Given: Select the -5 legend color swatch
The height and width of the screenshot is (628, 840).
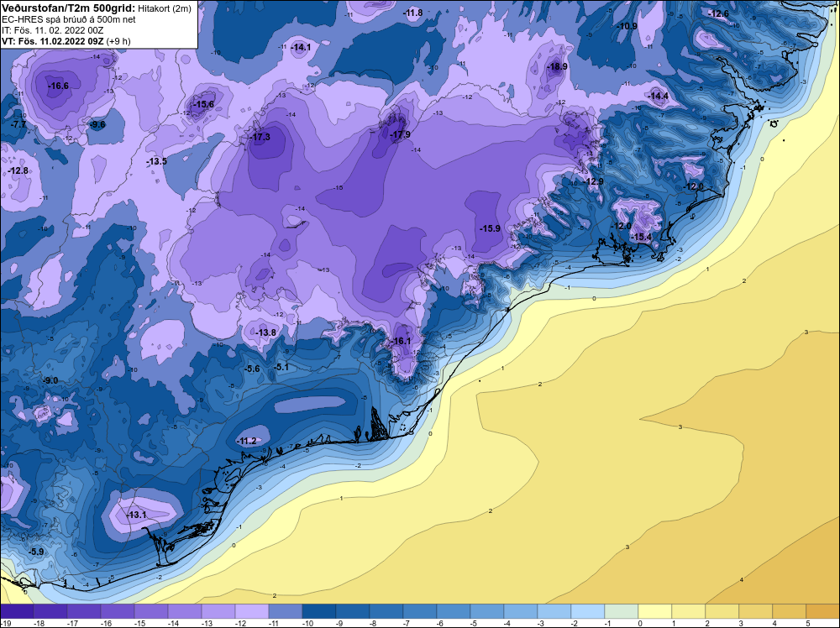Looking at the screenshot, I should click(x=487, y=611).
